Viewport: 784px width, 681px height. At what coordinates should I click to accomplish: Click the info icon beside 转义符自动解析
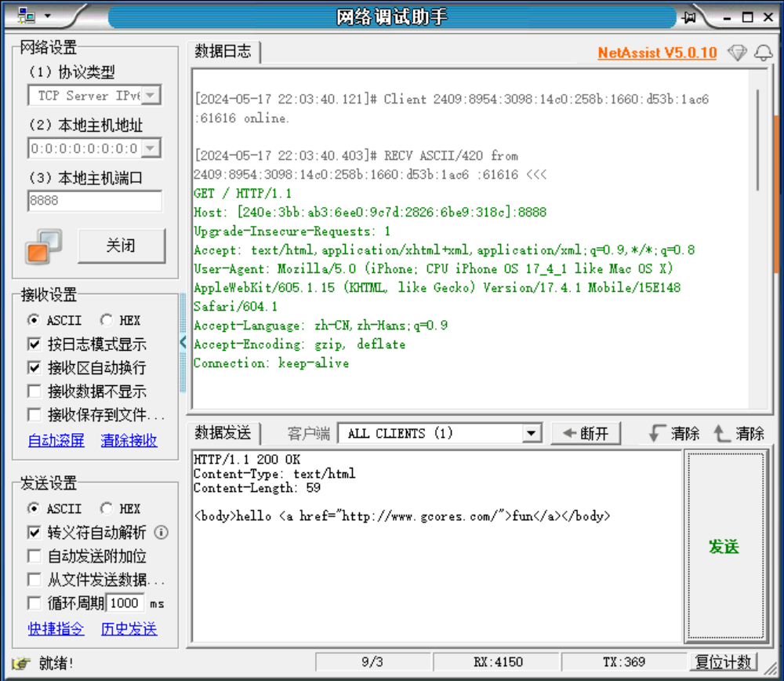(162, 533)
